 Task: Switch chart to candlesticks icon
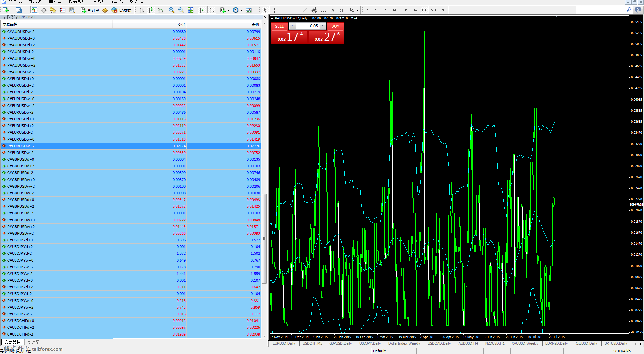click(x=151, y=10)
